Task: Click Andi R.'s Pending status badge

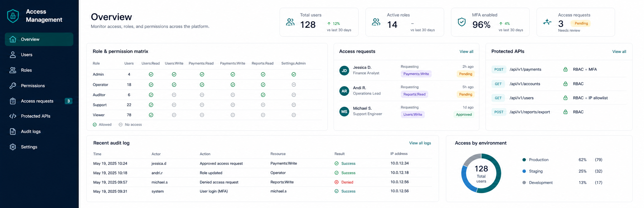Action: point(465,94)
